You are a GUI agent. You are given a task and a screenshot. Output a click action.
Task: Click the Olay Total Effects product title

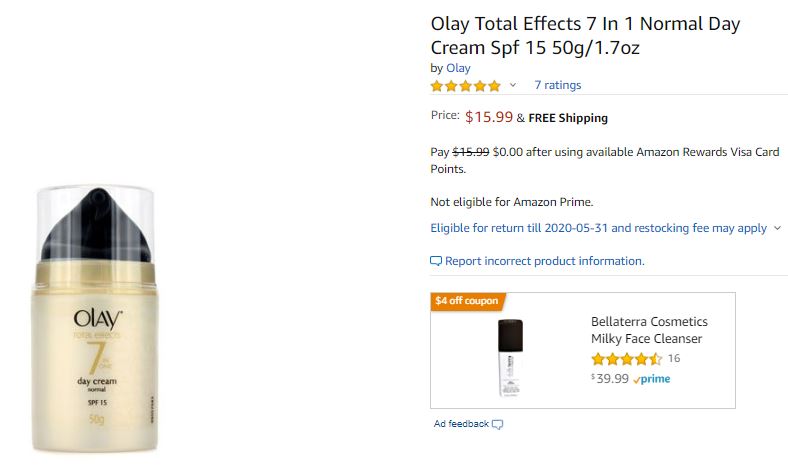tap(585, 35)
